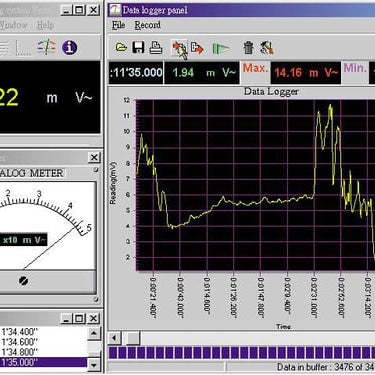This screenshot has width=375, height=375.
Task: Click the analog meter adjustment screw
Action: pos(23,281)
